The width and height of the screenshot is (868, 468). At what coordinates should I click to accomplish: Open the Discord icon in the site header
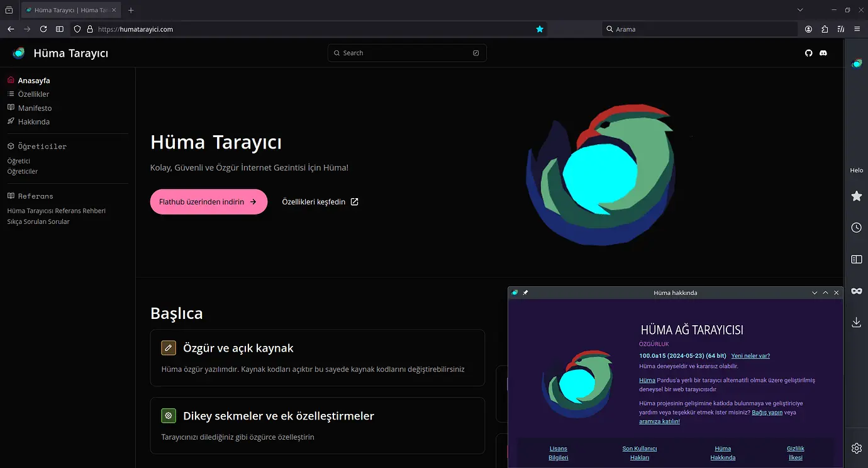(823, 53)
